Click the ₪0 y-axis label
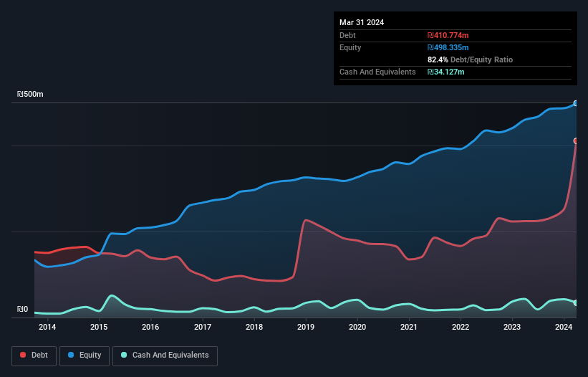This screenshot has height=377, width=588. (x=22, y=310)
